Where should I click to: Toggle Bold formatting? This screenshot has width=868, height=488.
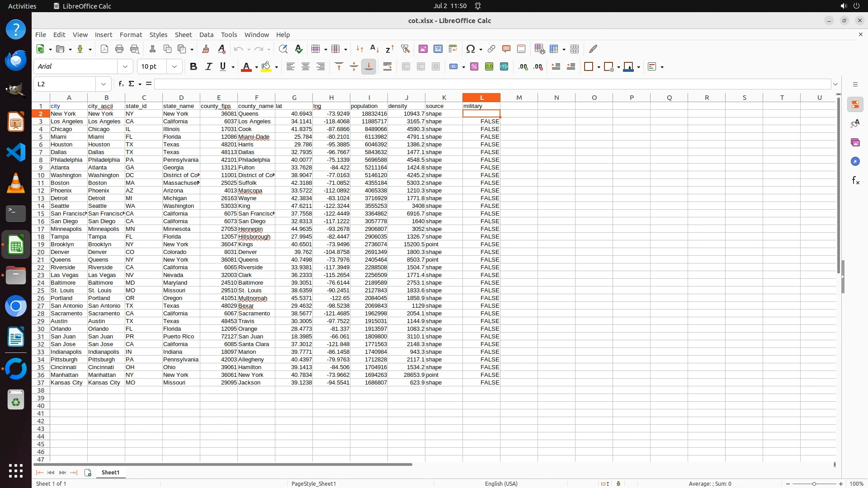[193, 66]
